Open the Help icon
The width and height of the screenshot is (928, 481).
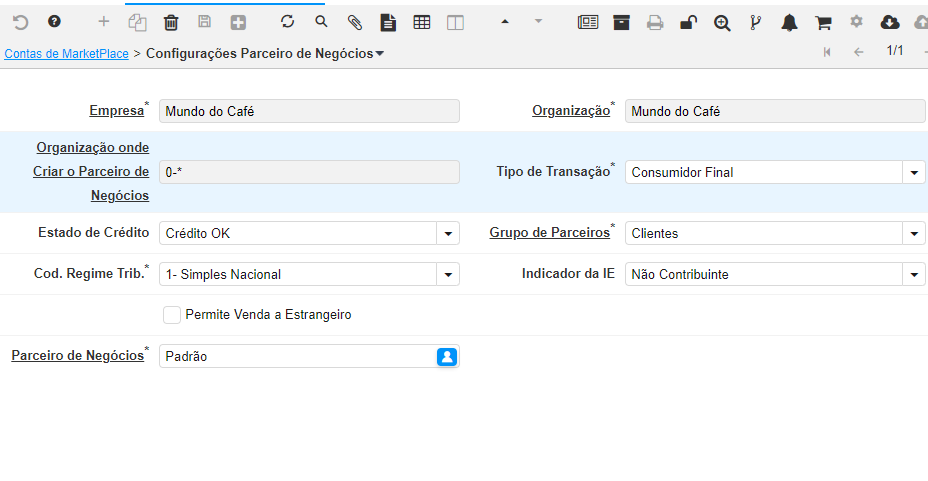(55, 22)
